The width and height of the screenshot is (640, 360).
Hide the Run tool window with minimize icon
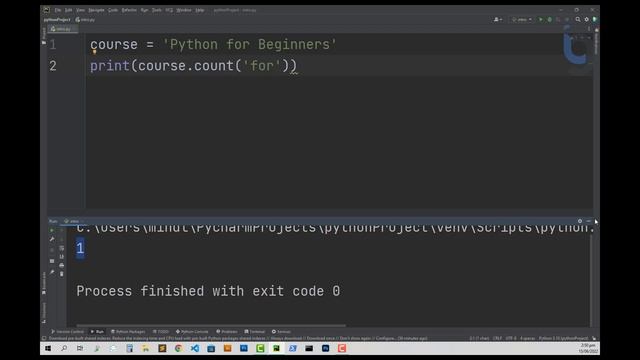(588, 221)
